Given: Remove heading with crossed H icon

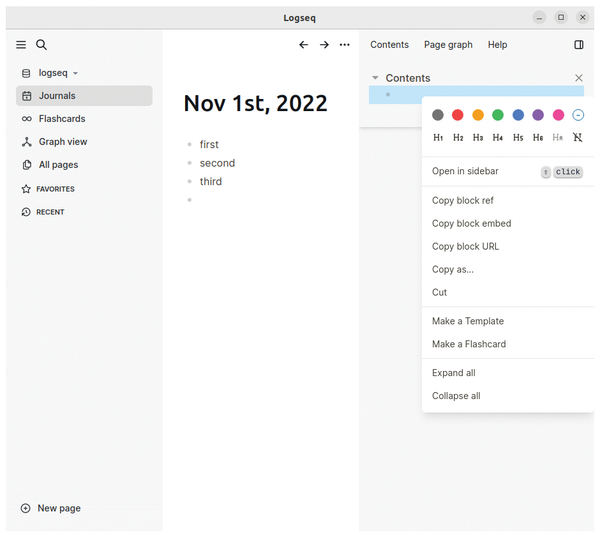Looking at the screenshot, I should click(x=577, y=137).
